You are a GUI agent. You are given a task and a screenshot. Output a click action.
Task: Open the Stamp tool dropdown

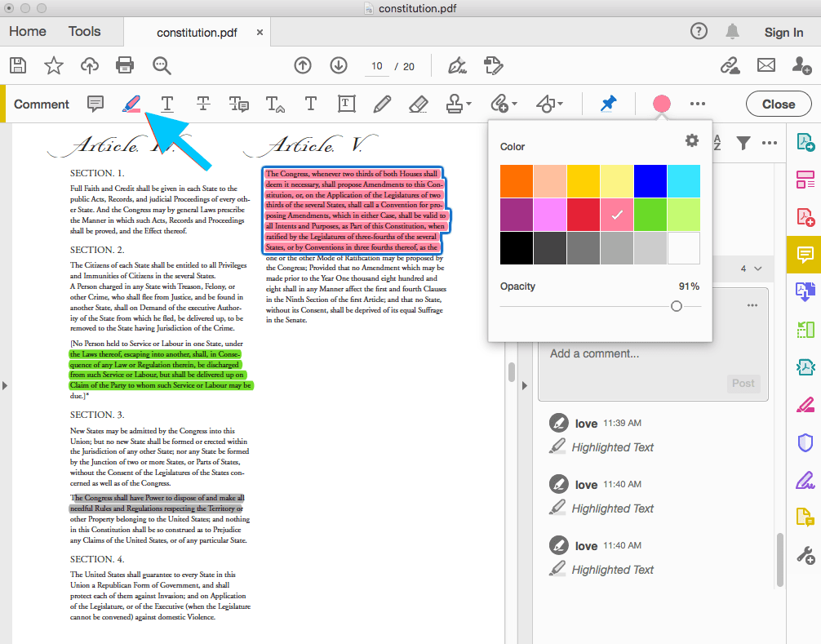click(x=457, y=104)
